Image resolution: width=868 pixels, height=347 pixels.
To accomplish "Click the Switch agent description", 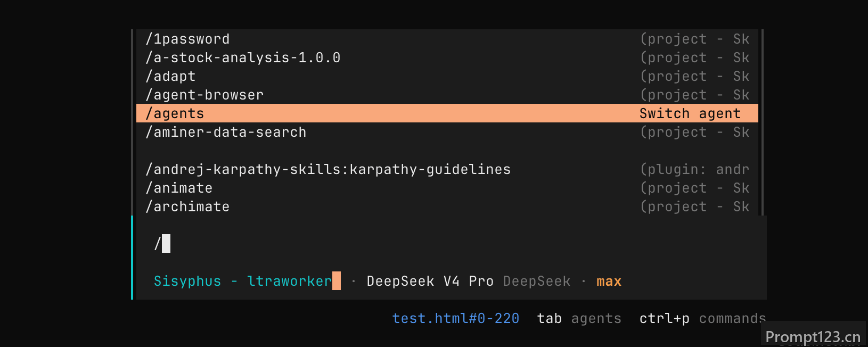I will coord(690,113).
